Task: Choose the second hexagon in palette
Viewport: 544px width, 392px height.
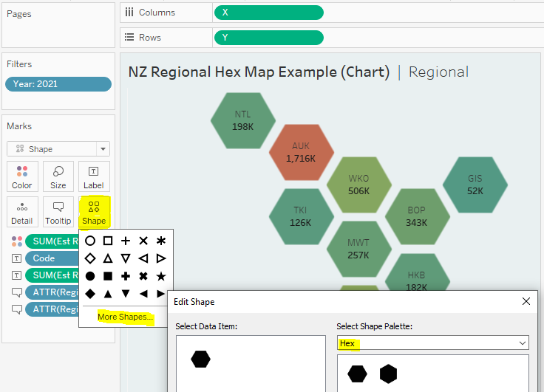Action: coord(388,374)
